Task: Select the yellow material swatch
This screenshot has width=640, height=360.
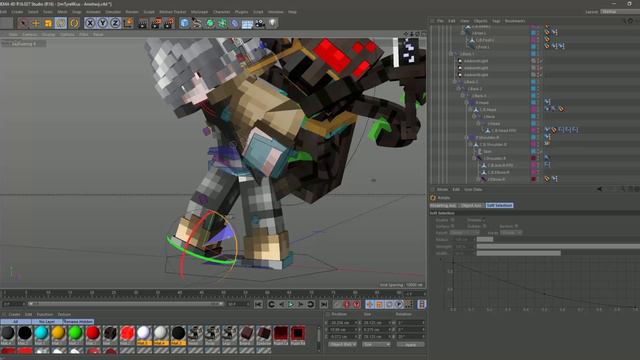Action: (58, 333)
